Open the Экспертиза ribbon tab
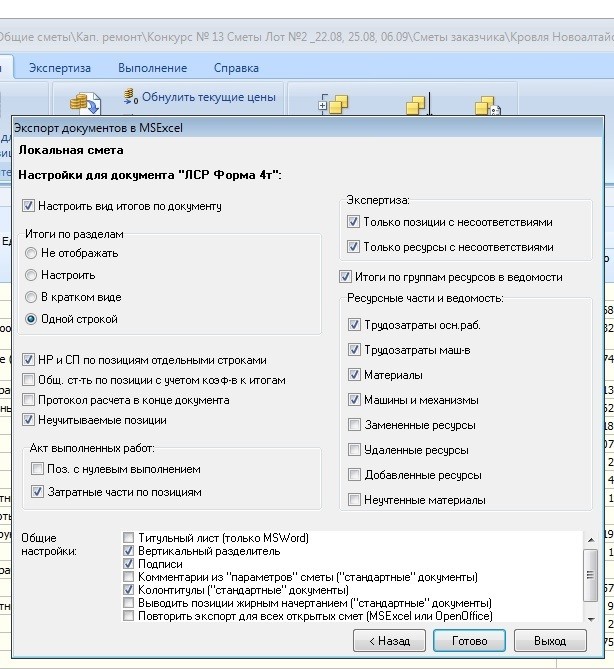This screenshot has width=614, height=669. (x=60, y=68)
